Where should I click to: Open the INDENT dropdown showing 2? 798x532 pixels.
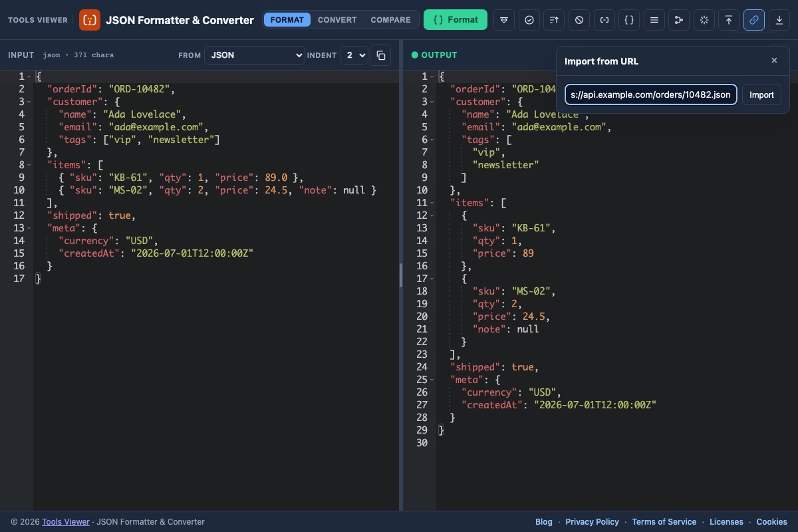tap(354, 55)
